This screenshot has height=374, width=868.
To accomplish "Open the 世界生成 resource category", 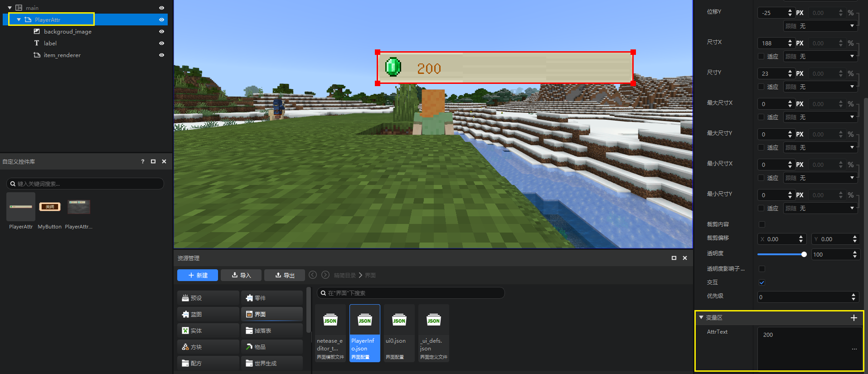I will click(272, 363).
